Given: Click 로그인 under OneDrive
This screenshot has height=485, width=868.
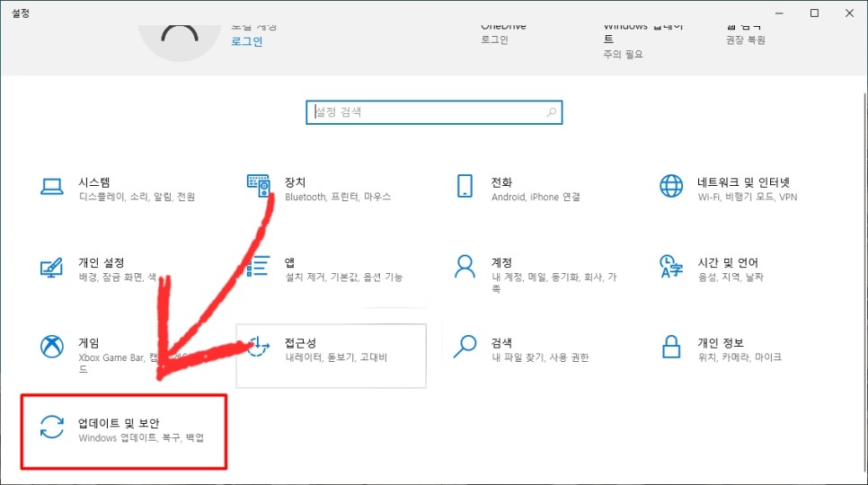Looking at the screenshot, I should point(494,40).
